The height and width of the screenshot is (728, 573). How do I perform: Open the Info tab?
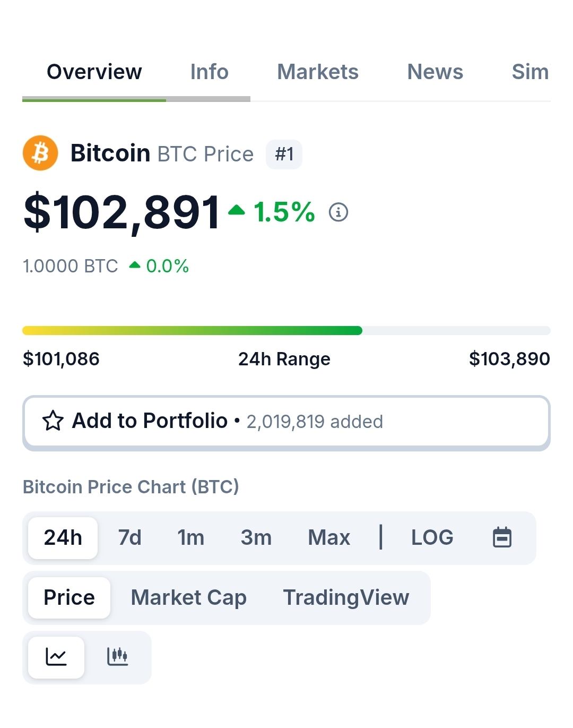(x=209, y=72)
